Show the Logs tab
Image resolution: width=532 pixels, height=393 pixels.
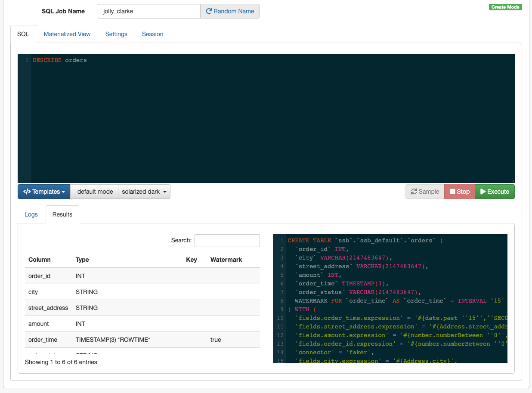[31, 214]
